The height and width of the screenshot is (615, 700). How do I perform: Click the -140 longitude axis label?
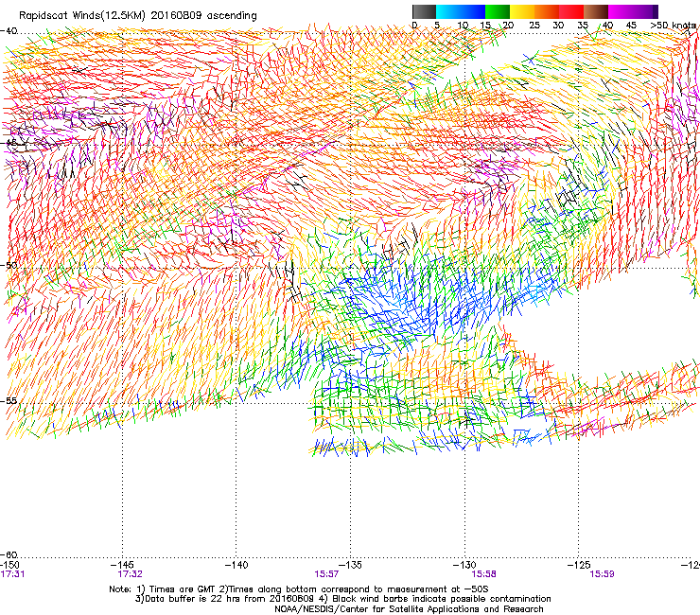pos(236,565)
